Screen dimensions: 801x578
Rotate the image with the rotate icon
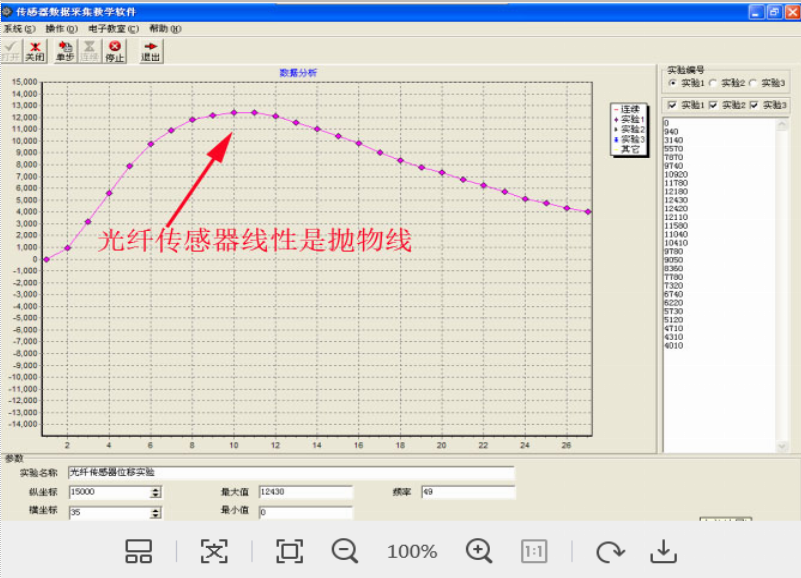[x=609, y=551]
